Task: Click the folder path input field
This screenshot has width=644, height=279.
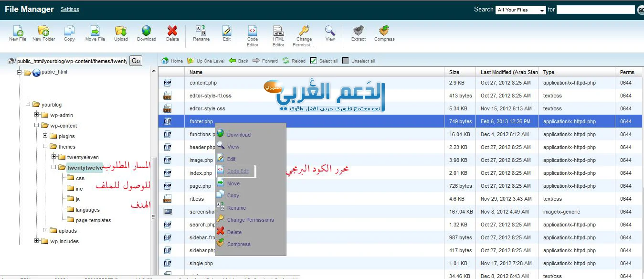Action: tap(71, 61)
